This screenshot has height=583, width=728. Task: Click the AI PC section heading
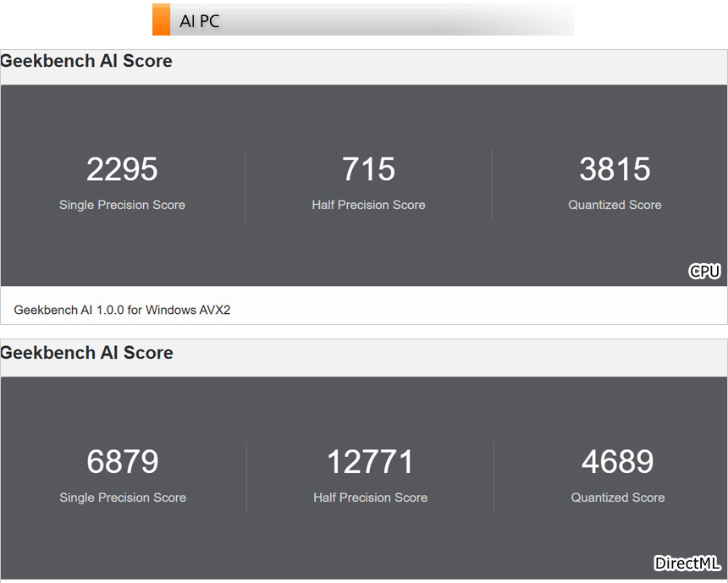(200, 21)
